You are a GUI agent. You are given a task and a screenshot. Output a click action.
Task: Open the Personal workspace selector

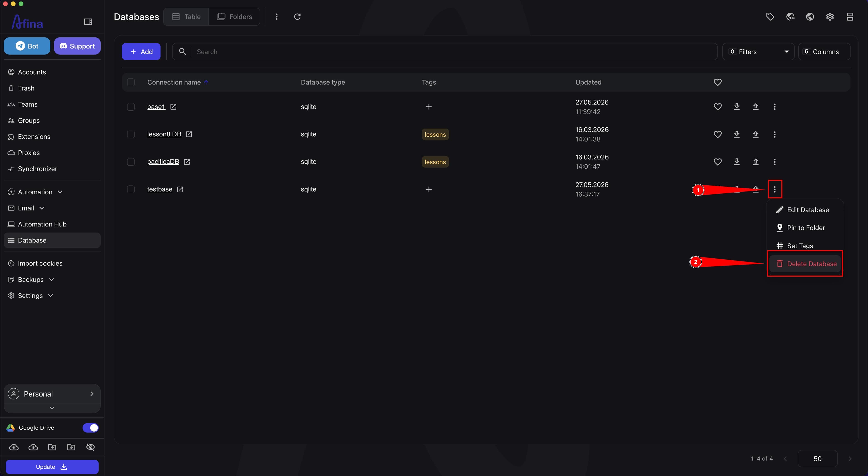point(52,394)
